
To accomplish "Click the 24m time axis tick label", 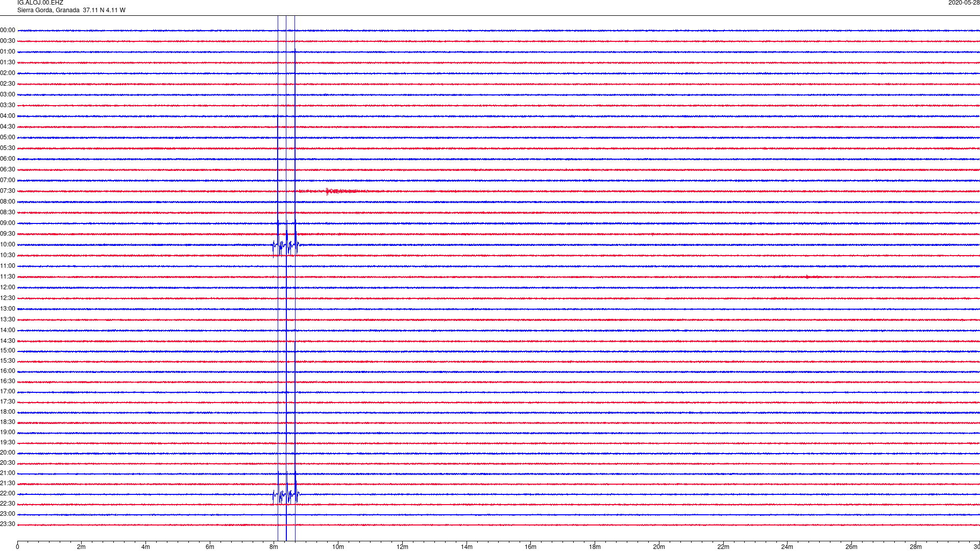I will pyautogui.click(x=787, y=547).
